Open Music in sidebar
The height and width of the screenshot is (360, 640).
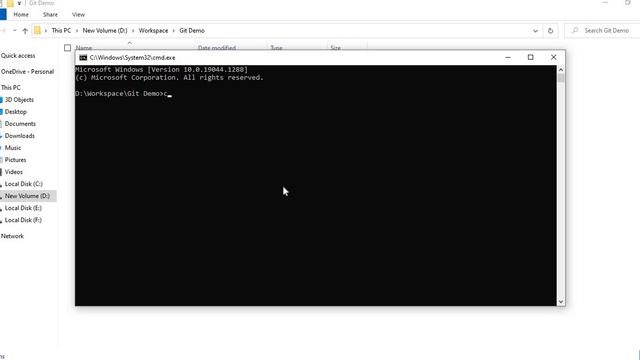click(13, 148)
